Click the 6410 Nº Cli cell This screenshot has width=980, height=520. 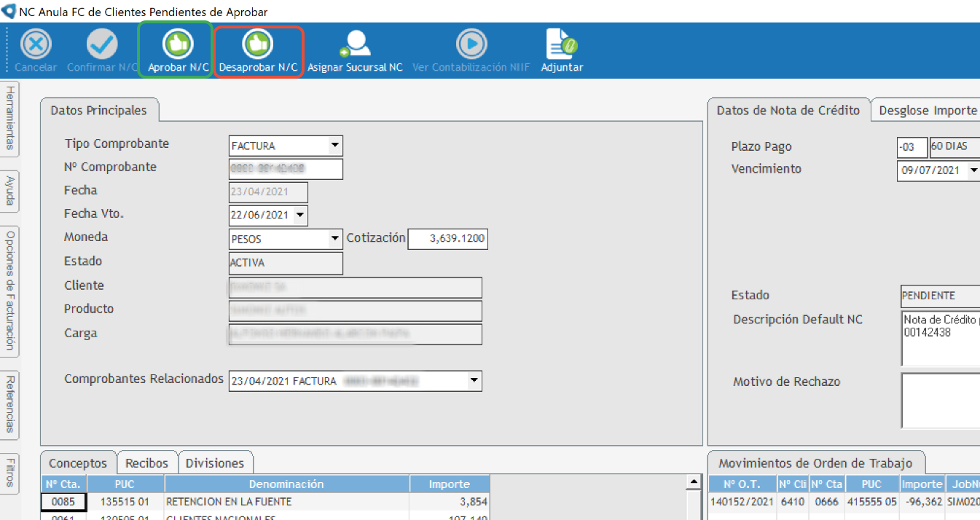[792, 502]
